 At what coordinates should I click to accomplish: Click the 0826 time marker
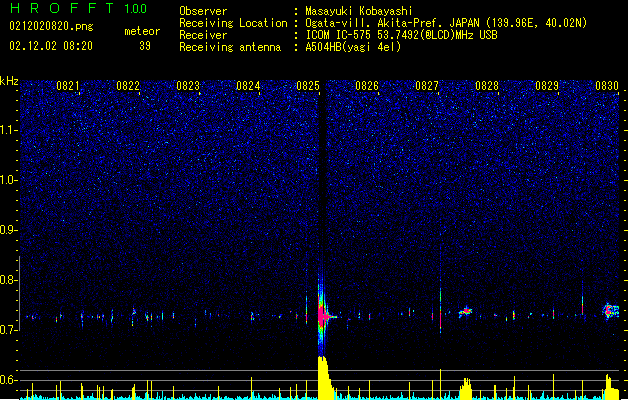[x=367, y=86]
